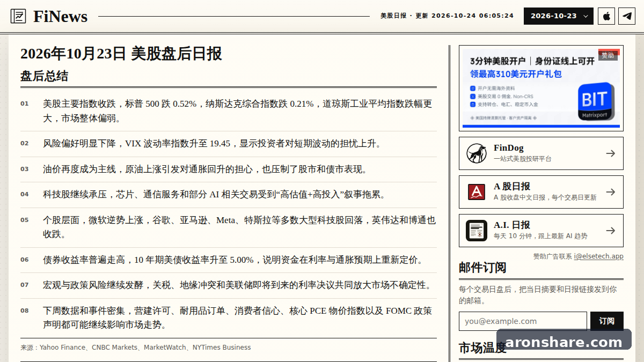Click the i@elsetech.app email link
The height and width of the screenshot is (362, 644).
click(x=598, y=256)
